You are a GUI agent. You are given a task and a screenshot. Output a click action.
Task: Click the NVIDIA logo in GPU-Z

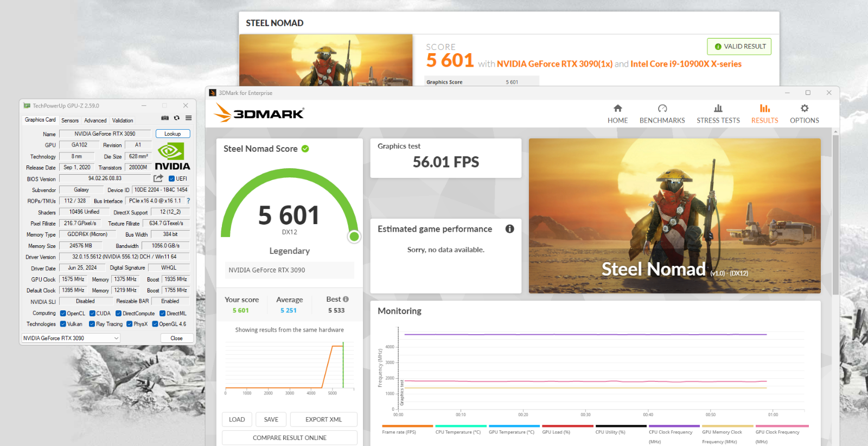[173, 156]
